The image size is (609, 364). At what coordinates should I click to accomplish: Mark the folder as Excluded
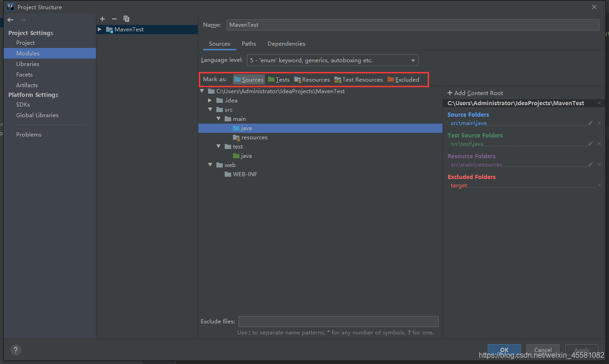point(403,79)
